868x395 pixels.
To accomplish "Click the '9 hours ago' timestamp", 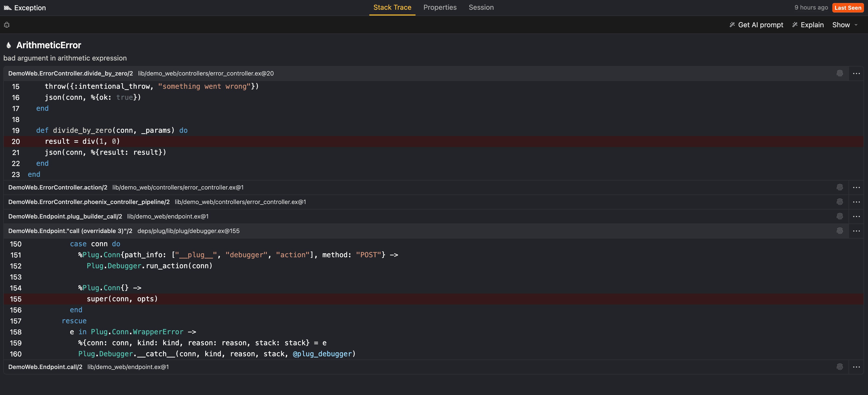I will [x=811, y=7].
